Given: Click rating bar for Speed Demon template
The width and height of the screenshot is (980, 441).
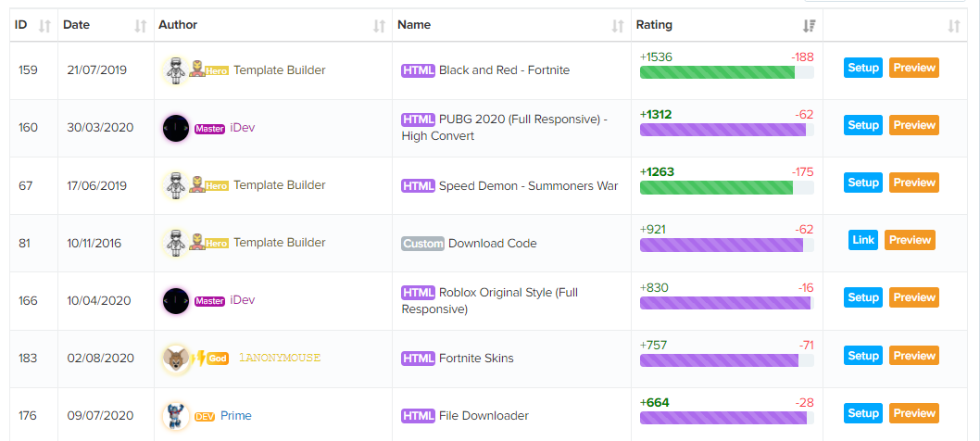Looking at the screenshot, I should [727, 187].
